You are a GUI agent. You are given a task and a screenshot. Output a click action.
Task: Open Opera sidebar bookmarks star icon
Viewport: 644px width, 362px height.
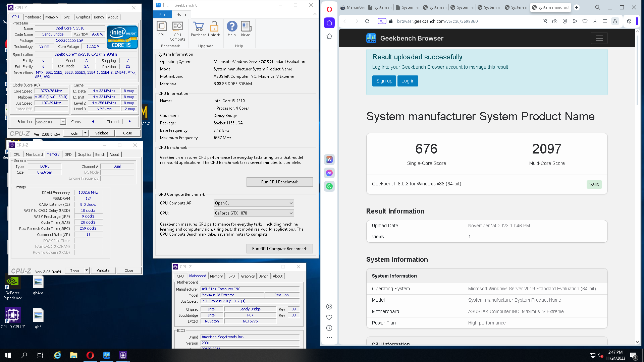(329, 36)
